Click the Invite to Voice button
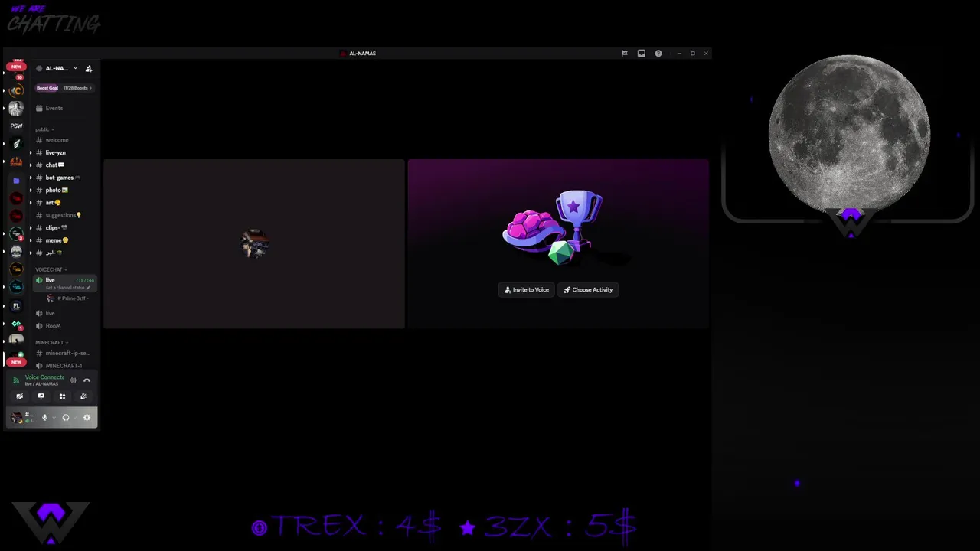Viewport: 980px width, 551px height. (527, 290)
